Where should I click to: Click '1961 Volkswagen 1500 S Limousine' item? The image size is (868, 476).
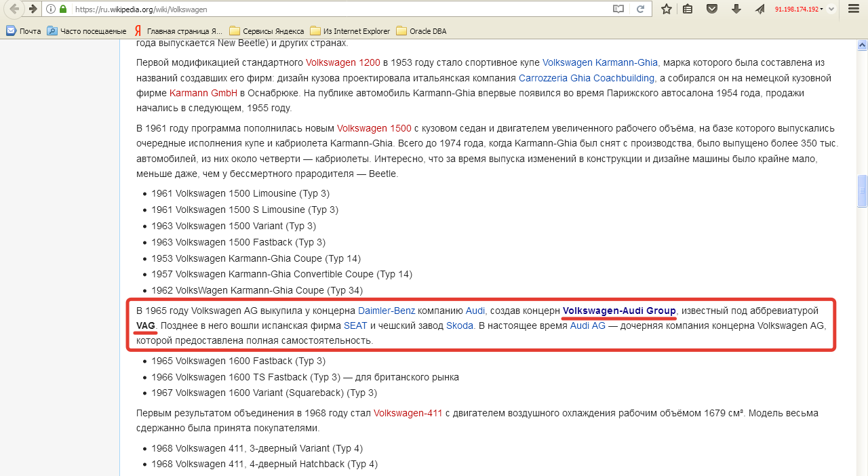(245, 210)
